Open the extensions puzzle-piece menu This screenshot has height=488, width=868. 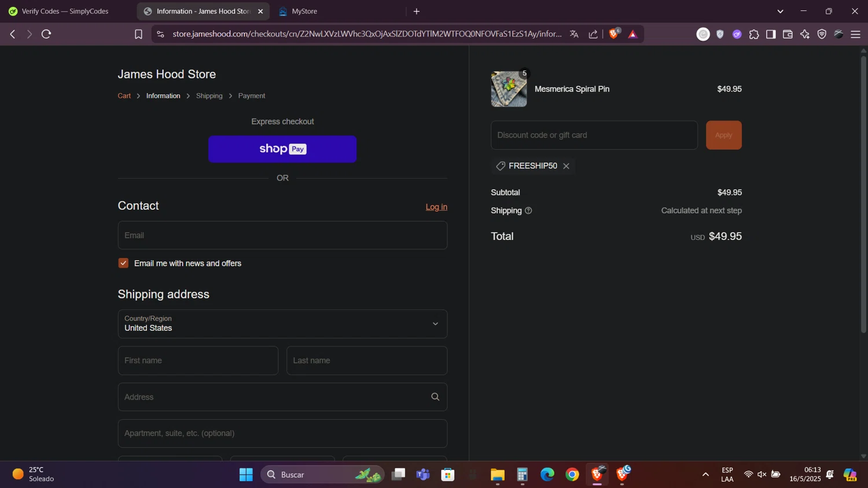pyautogui.click(x=754, y=34)
